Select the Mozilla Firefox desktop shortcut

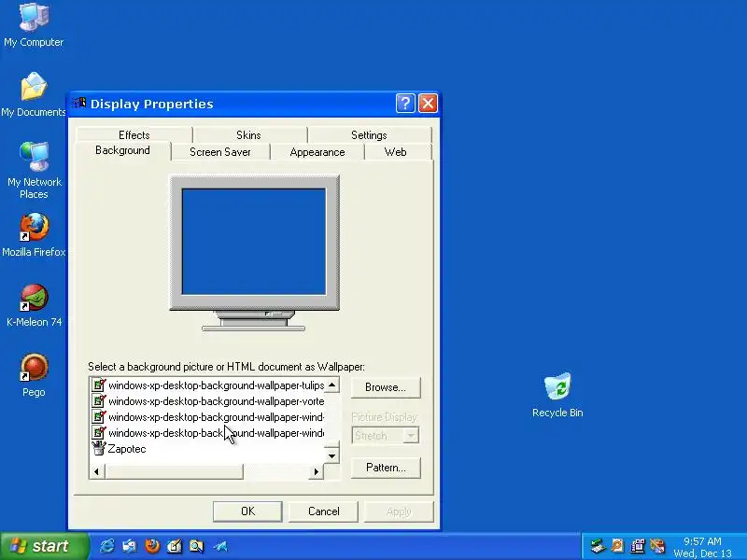[x=34, y=235]
